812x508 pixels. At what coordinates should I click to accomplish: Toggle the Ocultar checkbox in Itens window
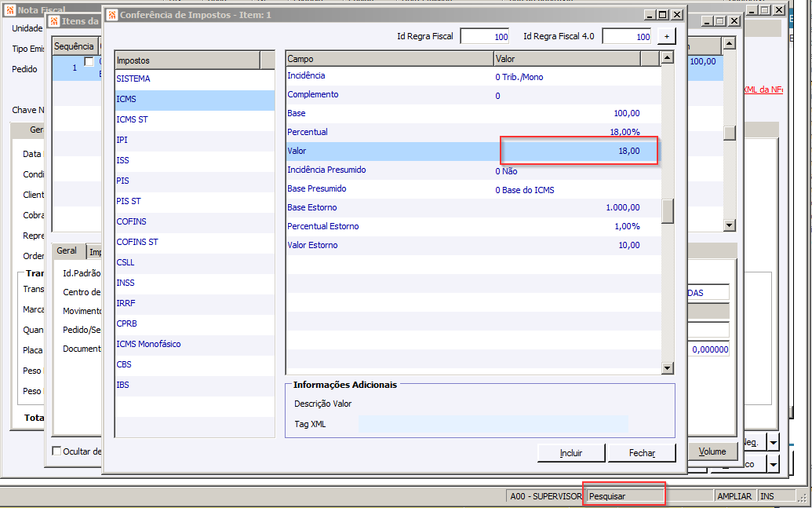pyautogui.click(x=57, y=451)
